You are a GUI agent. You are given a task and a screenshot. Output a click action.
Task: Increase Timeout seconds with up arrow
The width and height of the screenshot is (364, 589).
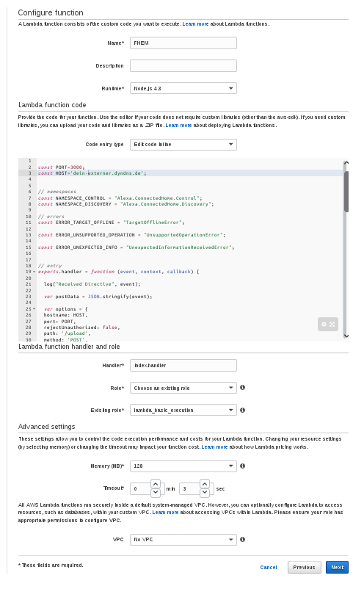coord(205,484)
